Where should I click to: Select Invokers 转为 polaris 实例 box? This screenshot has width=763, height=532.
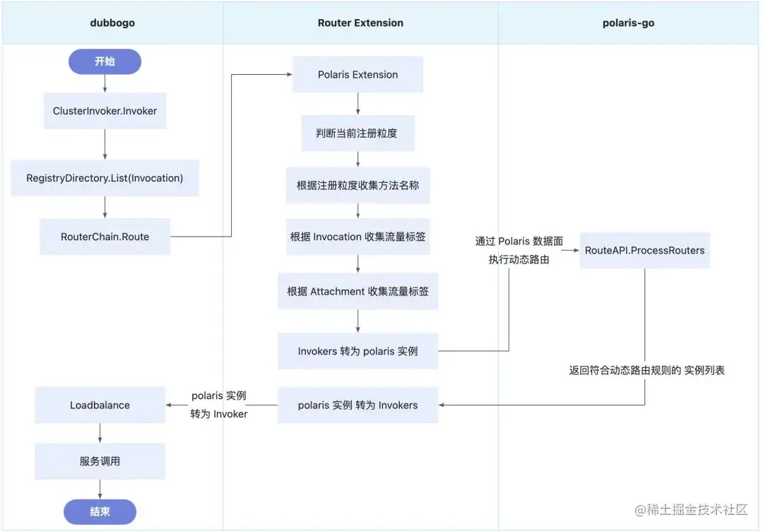click(x=357, y=351)
